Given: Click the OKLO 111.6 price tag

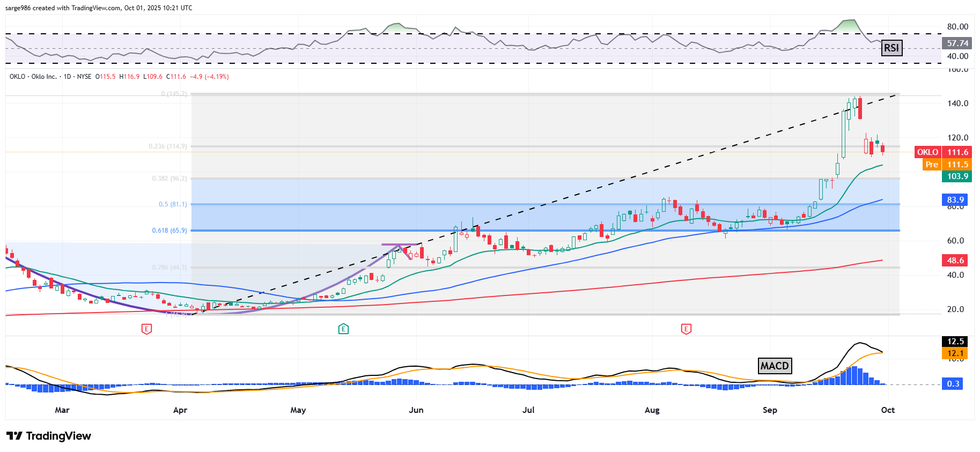Looking at the screenshot, I should click(x=942, y=152).
